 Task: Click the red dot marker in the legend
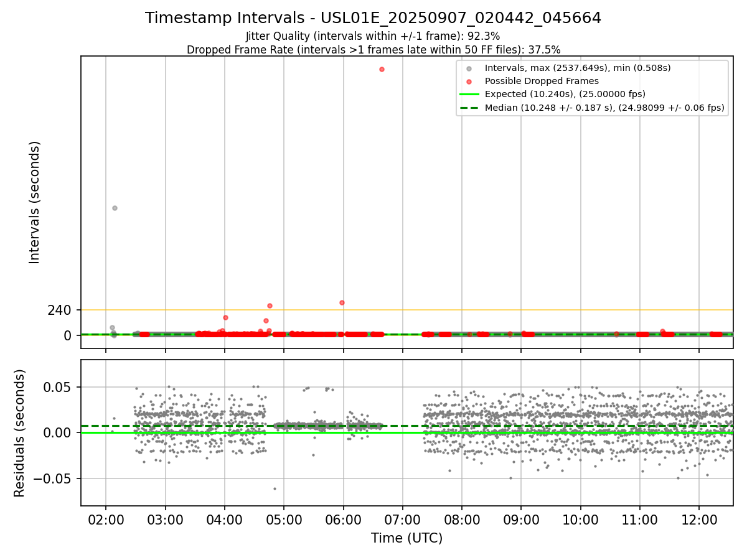click(x=469, y=81)
